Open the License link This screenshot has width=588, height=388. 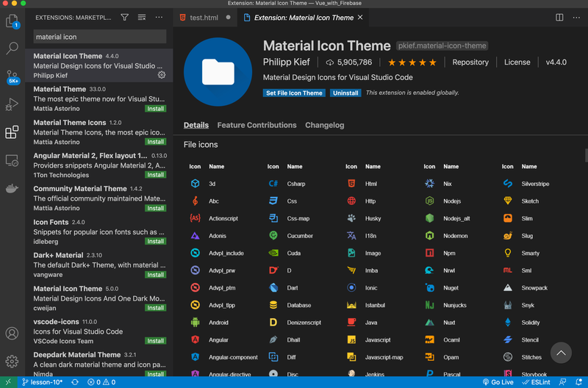pyautogui.click(x=517, y=62)
